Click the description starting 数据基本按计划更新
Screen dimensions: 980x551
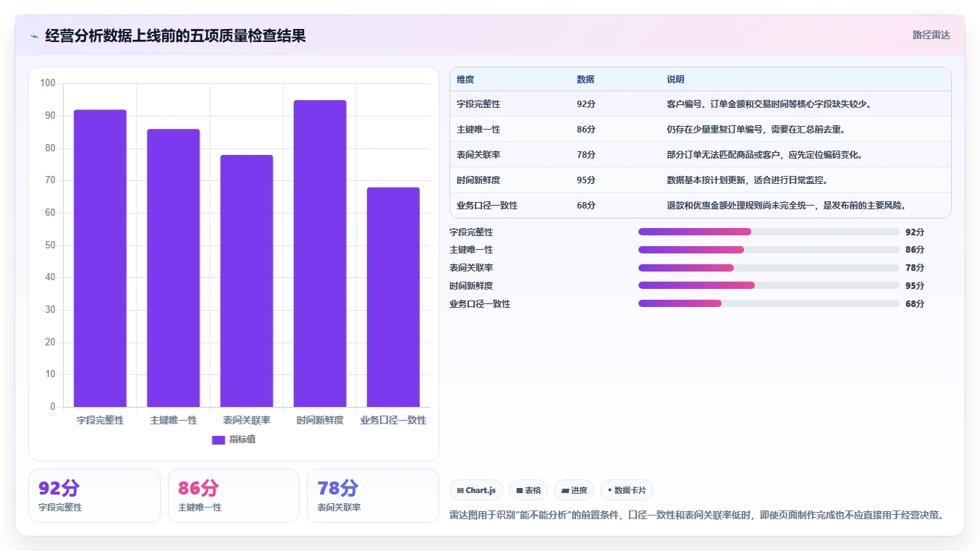[x=748, y=180]
